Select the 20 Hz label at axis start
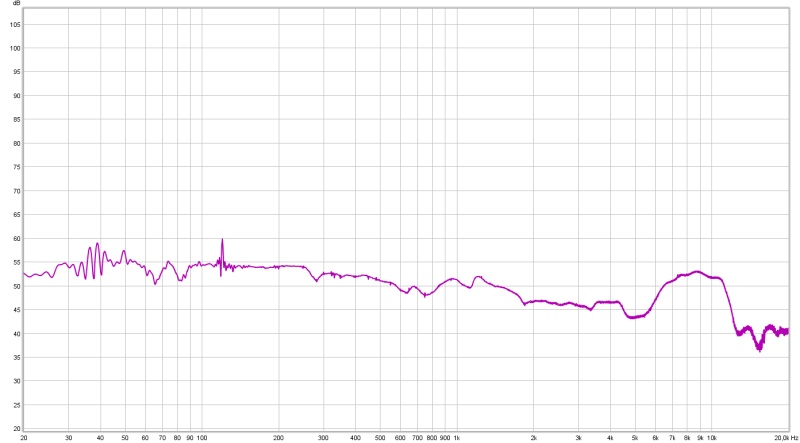 pos(23,438)
